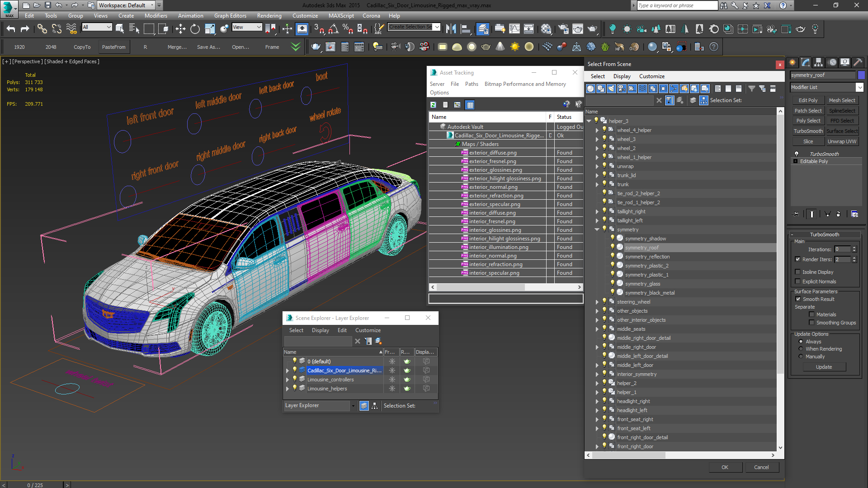Open the Mirror tool
Viewport: 868px width, 488px height.
(x=451, y=29)
